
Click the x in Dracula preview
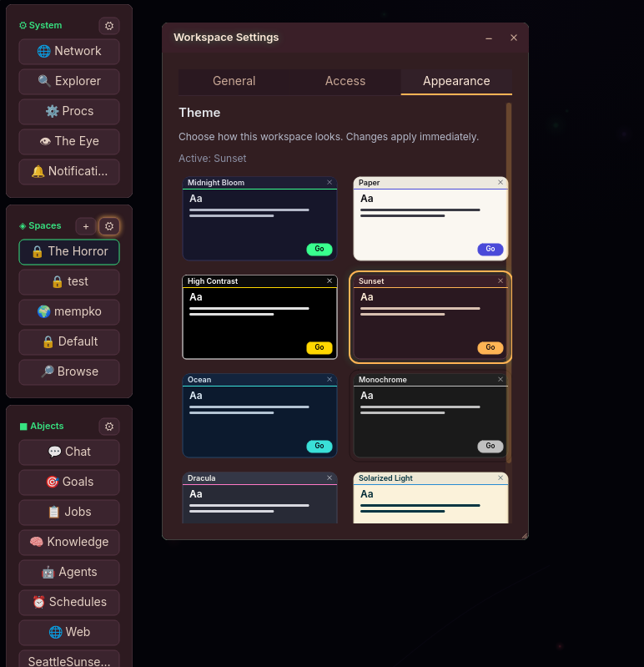pyautogui.click(x=330, y=478)
